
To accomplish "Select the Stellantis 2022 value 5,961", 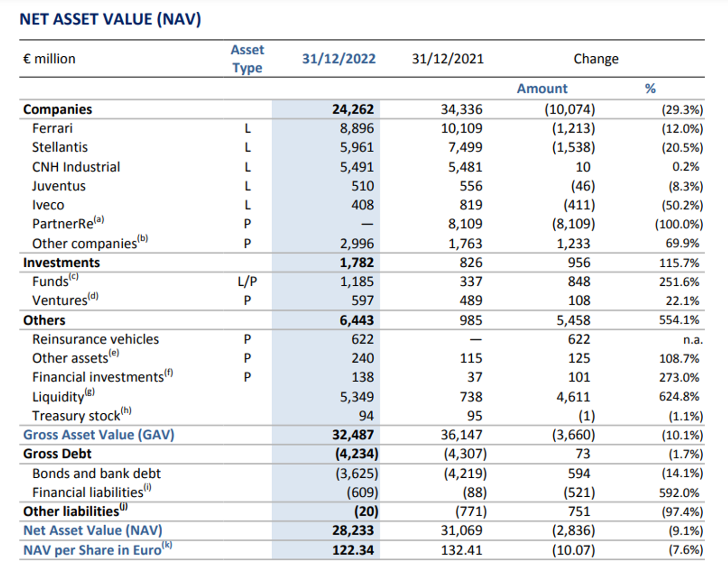I will tap(357, 147).
